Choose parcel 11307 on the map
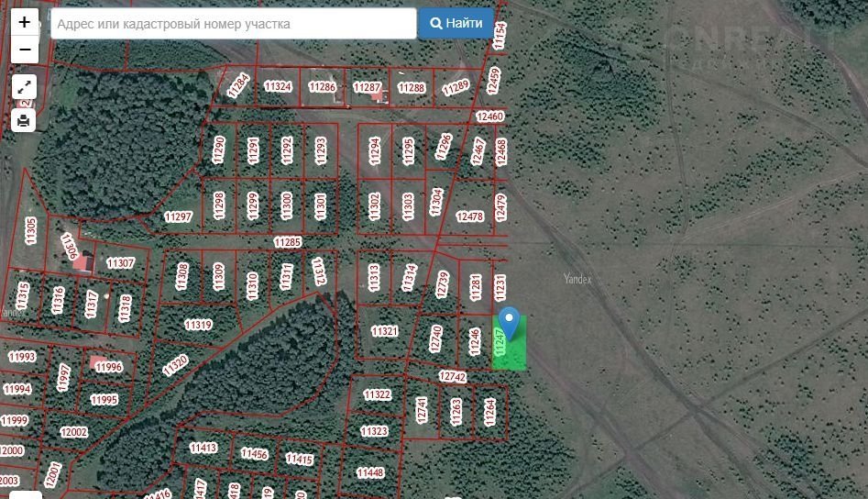The height and width of the screenshot is (499, 868). pyautogui.click(x=120, y=263)
